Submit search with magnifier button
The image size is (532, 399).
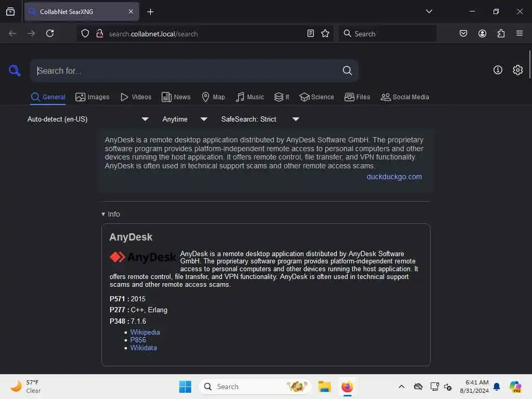click(347, 71)
